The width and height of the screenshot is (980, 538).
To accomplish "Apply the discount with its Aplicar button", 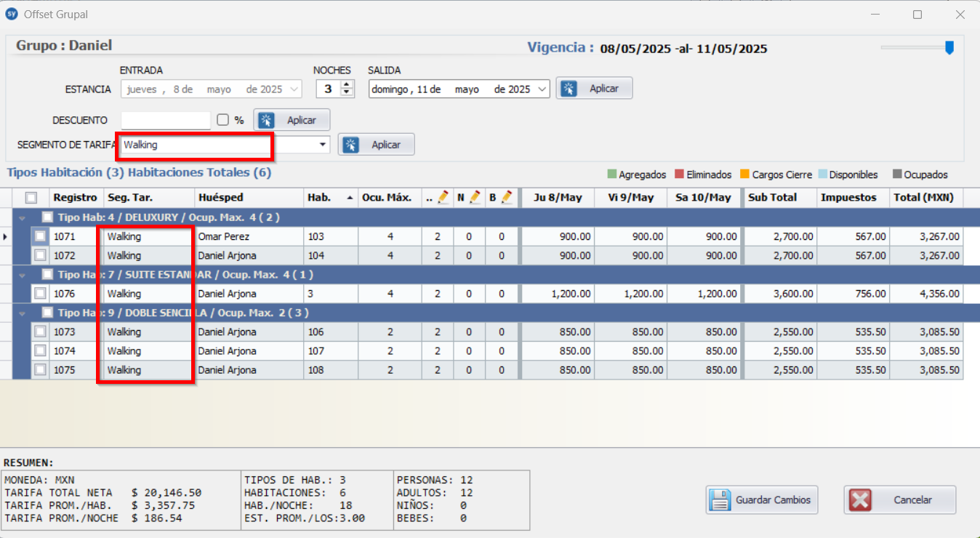I will (x=292, y=120).
